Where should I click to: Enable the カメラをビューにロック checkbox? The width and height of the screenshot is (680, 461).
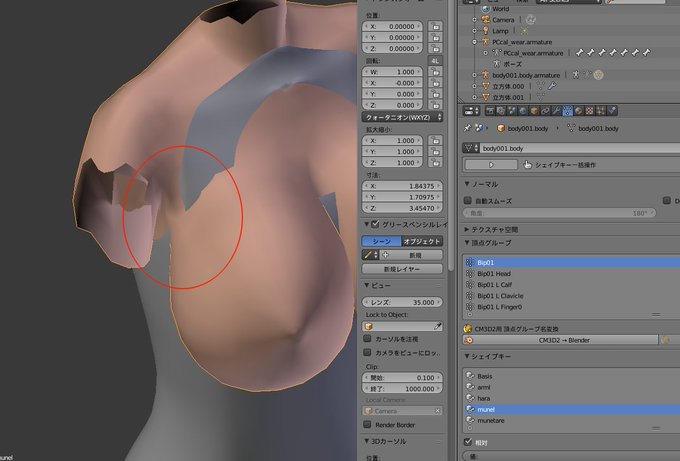(367, 352)
